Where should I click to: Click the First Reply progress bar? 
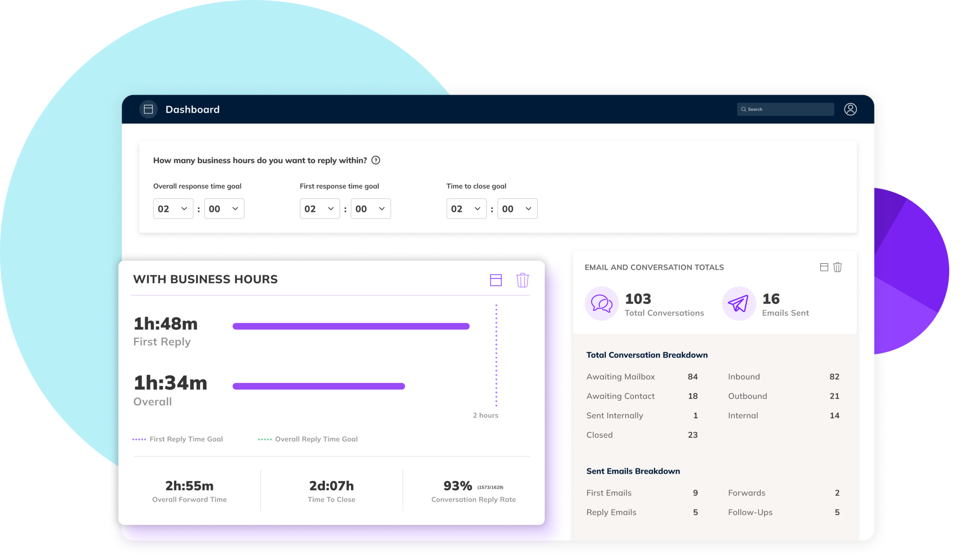coord(351,327)
